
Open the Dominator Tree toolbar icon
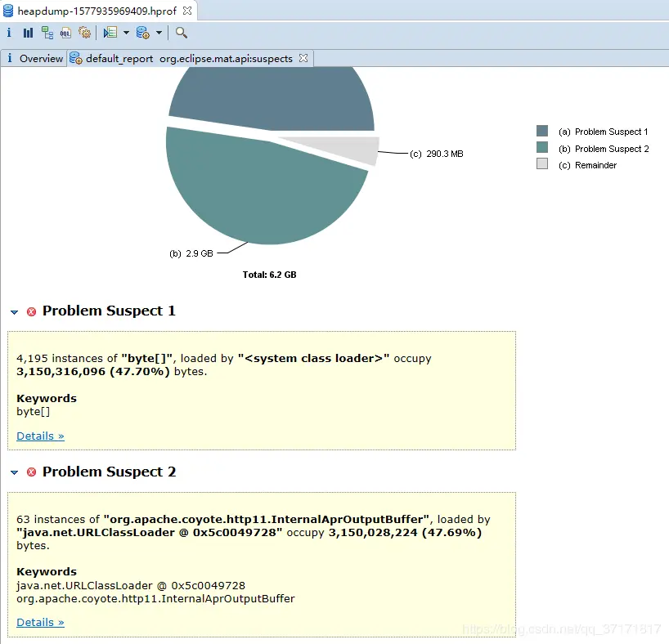tap(47, 33)
